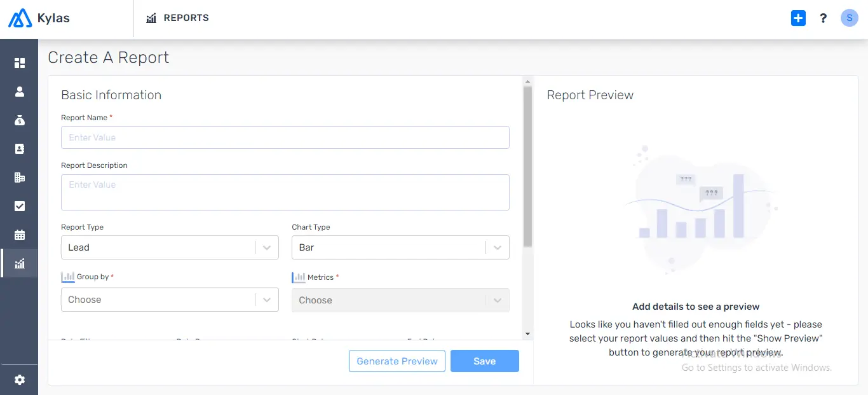Click the Save button
The width and height of the screenshot is (868, 395).
pyautogui.click(x=485, y=361)
